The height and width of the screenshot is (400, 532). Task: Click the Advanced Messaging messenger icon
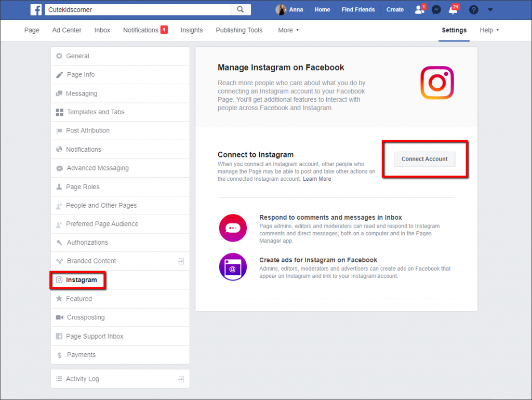[x=59, y=168]
